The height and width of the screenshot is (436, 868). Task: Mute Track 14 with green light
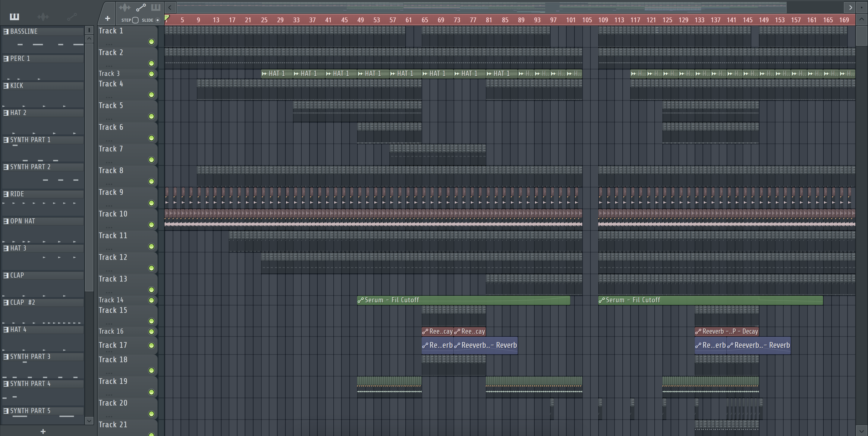[x=151, y=300]
